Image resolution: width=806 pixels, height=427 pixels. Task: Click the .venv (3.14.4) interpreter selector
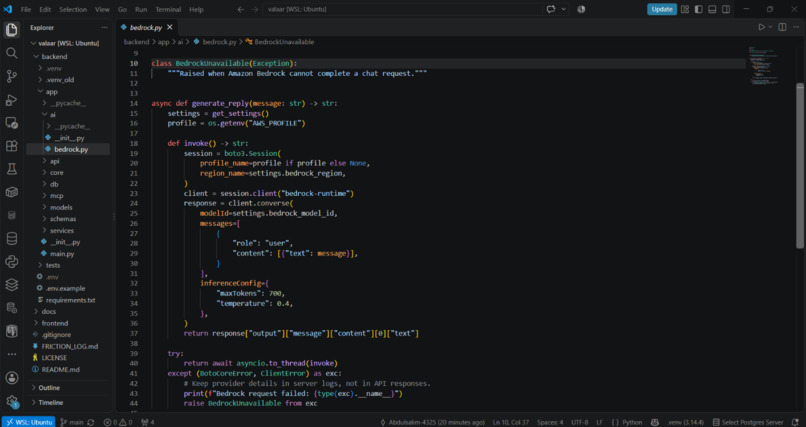(685, 422)
